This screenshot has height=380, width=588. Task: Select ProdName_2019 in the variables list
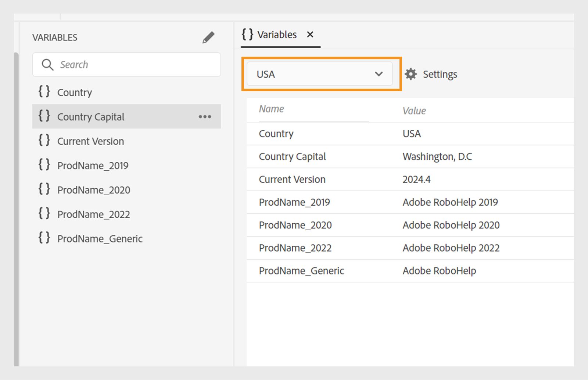(126, 165)
